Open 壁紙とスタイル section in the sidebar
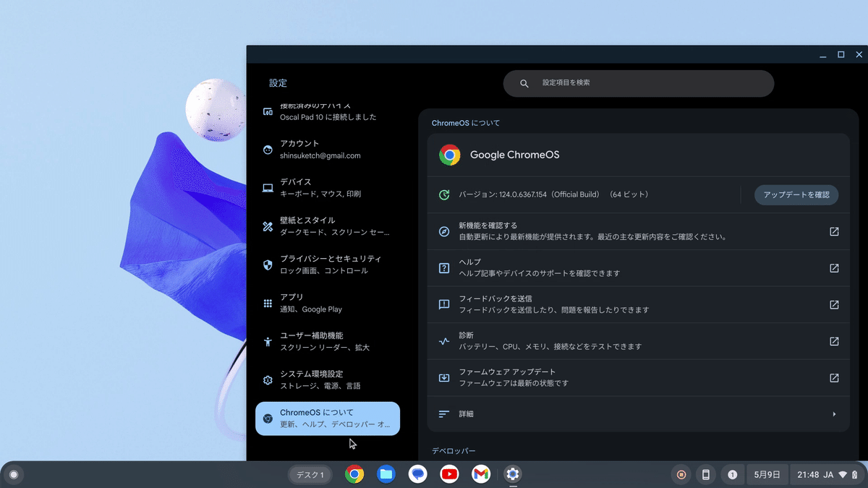This screenshot has height=488, width=868. click(328, 226)
